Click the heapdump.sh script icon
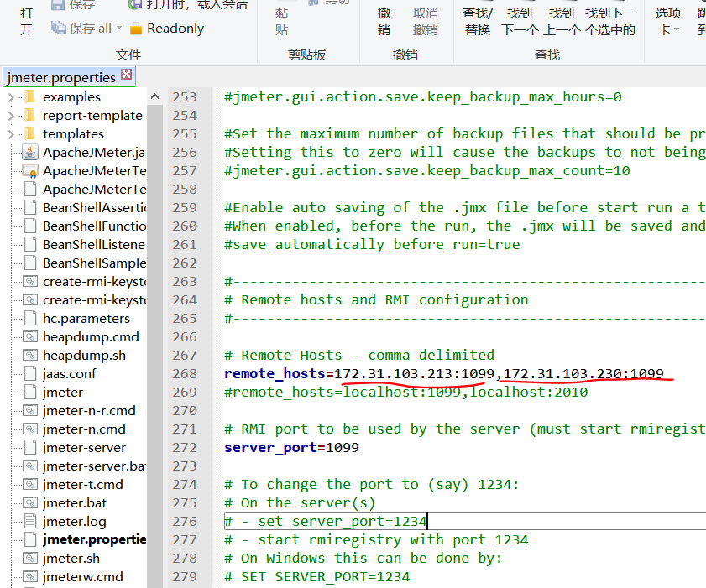This screenshot has width=706, height=588. tap(30, 355)
